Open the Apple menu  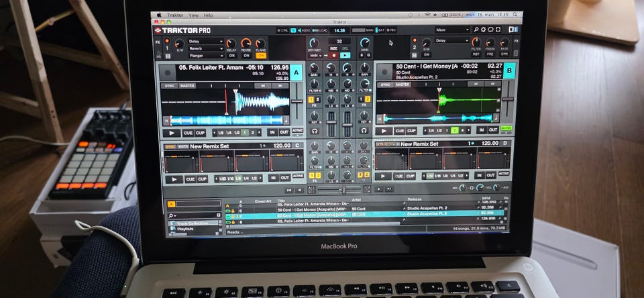158,15
